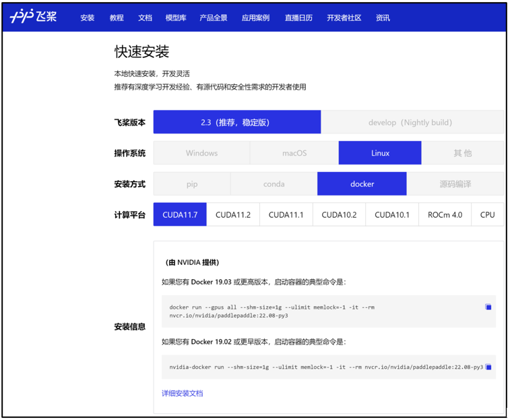Viewport: 510px width, 420px height.
Task: Choose Linux operating system
Action: click(x=380, y=153)
